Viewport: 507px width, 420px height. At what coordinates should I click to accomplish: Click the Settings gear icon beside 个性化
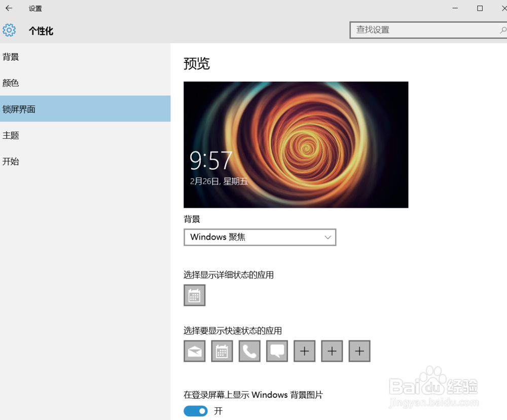pyautogui.click(x=9, y=30)
